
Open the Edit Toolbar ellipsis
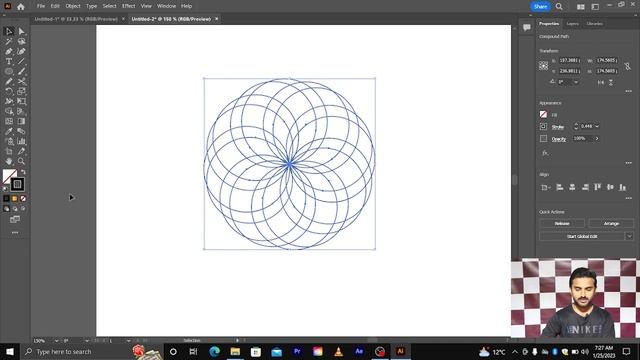15,233
